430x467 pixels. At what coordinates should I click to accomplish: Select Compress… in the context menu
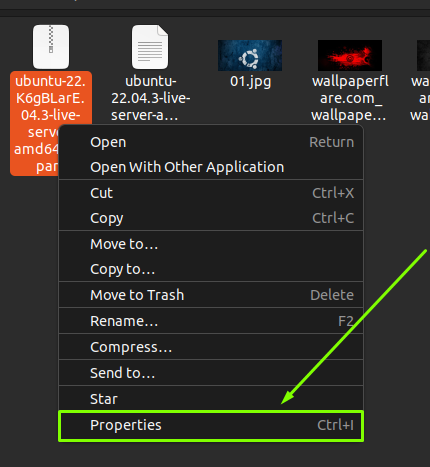coord(211,347)
